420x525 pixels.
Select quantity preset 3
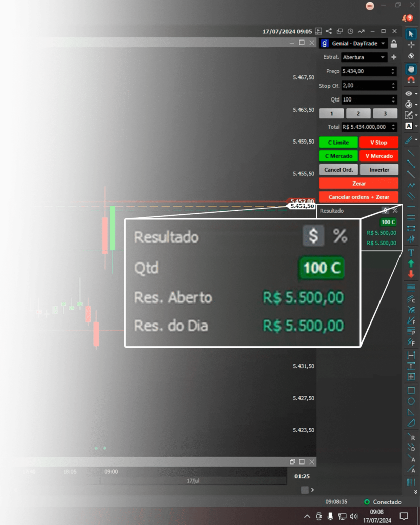pos(385,114)
